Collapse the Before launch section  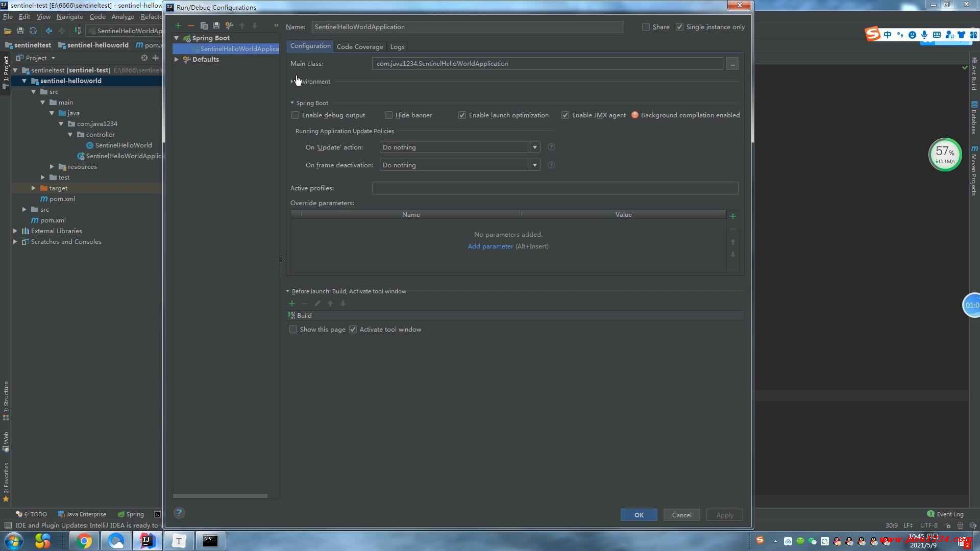(288, 291)
